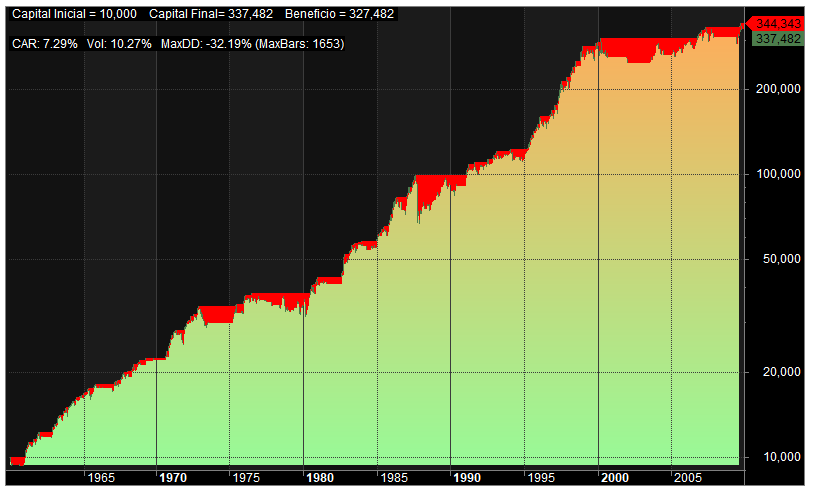Select the Capital Final= 337,482 text
This screenshot has height=493, width=813.
[211, 14]
